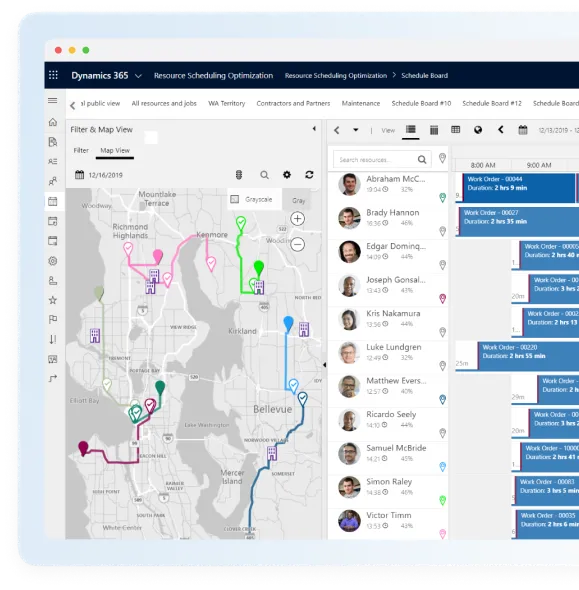579x590 pixels.
Task: Select the hourly horizontal list view icon
Action: 410,130
